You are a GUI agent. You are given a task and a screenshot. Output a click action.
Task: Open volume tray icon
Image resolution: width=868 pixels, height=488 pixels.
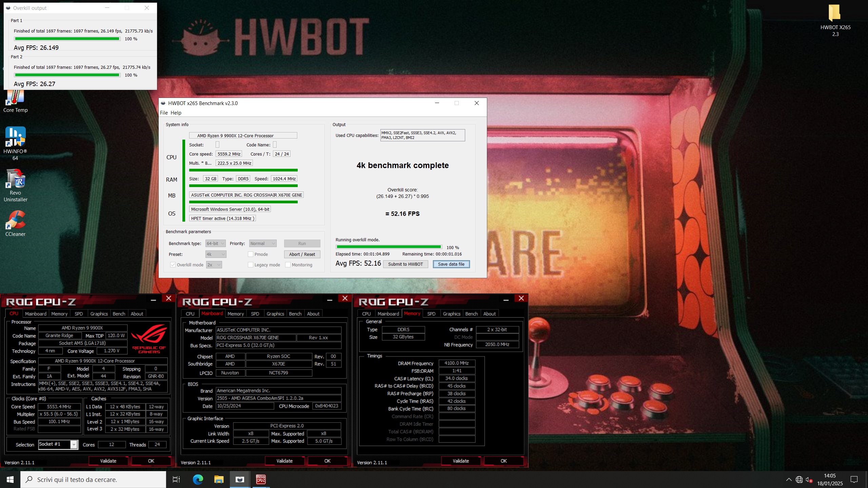[x=809, y=480]
